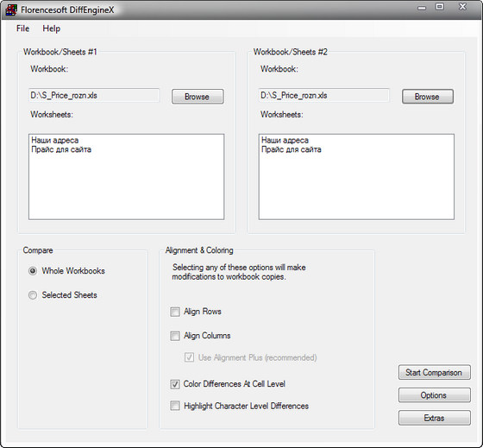This screenshot has height=448, width=483.
Task: Select 'Прайс для сайта' sheet in Workbook #2 list
Action: (x=292, y=149)
